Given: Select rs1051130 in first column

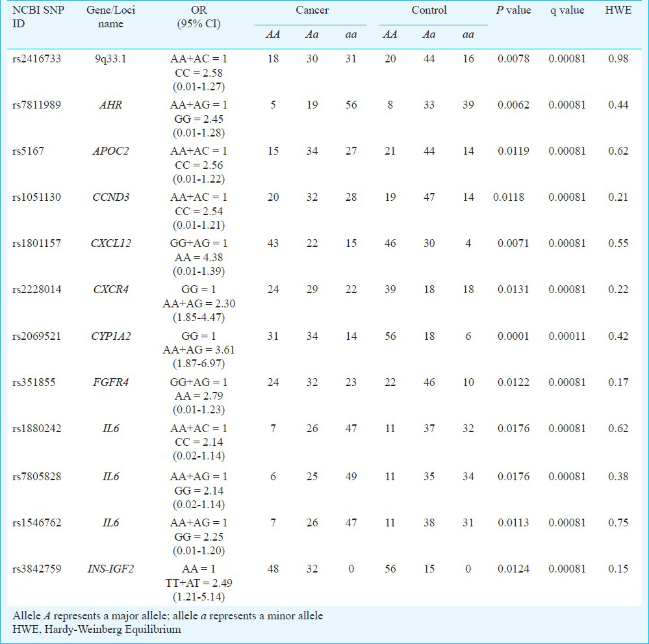Looking at the screenshot, I should pyautogui.click(x=36, y=197).
